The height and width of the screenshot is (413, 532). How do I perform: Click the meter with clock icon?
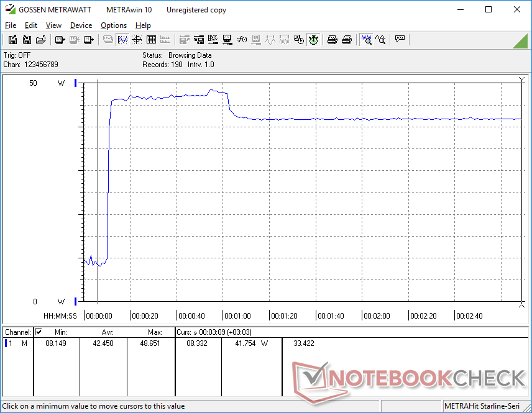pos(298,40)
